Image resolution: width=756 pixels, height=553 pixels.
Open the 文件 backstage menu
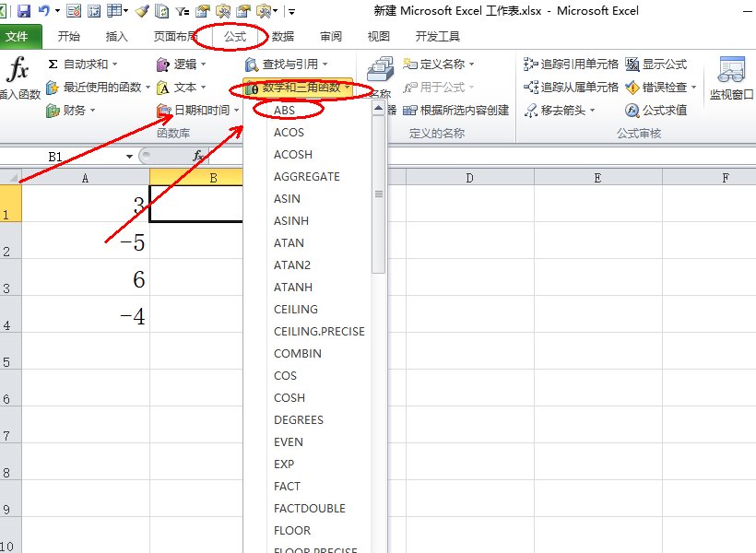click(20, 36)
